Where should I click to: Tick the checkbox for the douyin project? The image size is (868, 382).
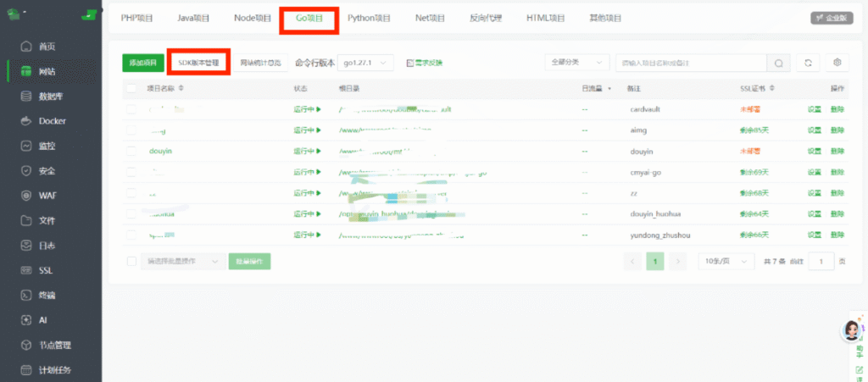(x=131, y=151)
